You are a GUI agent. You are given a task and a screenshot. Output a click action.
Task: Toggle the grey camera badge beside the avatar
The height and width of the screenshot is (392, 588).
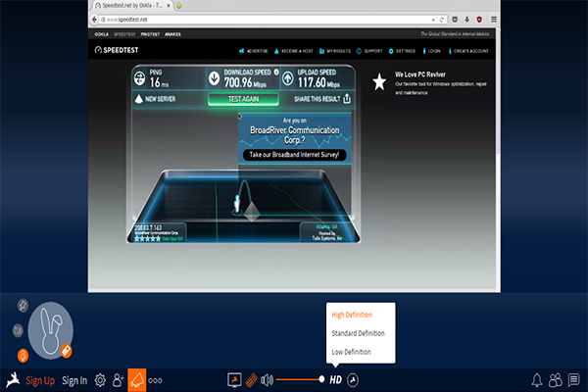click(18, 330)
